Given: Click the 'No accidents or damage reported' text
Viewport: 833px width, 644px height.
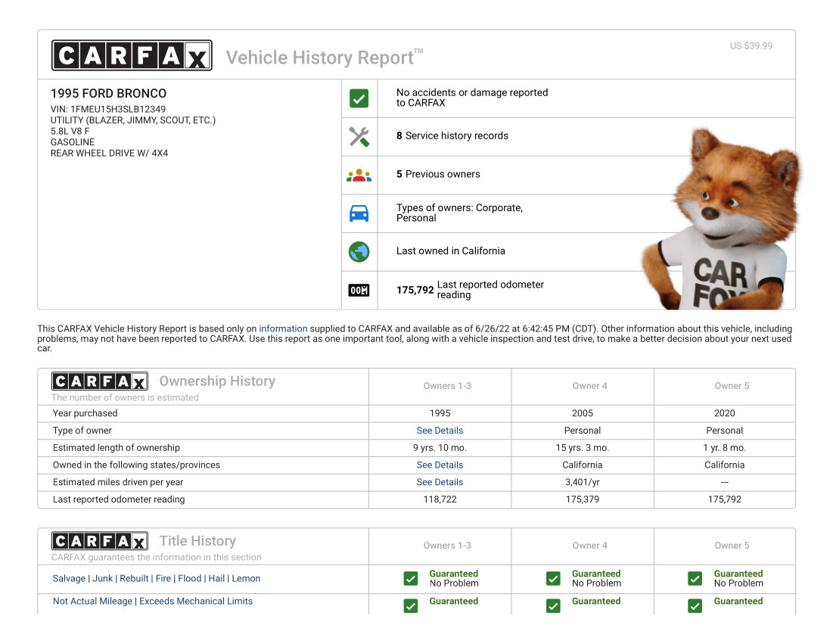Looking at the screenshot, I should 472,98.
